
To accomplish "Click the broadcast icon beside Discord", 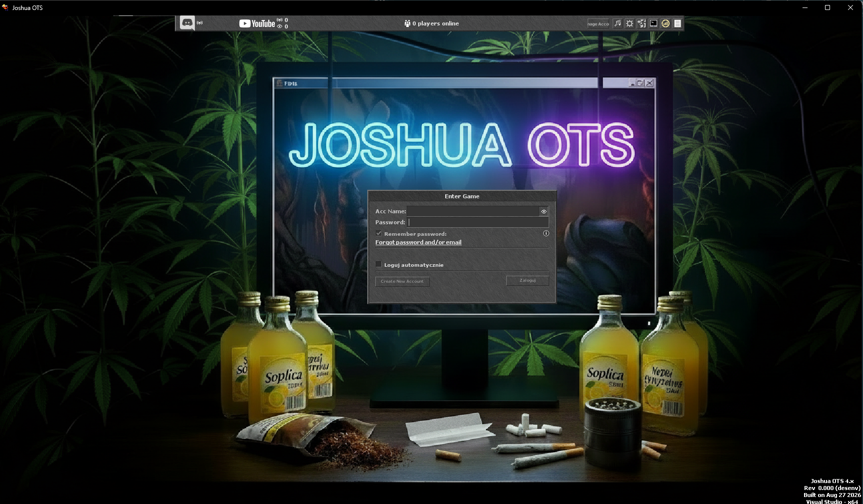I will pos(200,23).
